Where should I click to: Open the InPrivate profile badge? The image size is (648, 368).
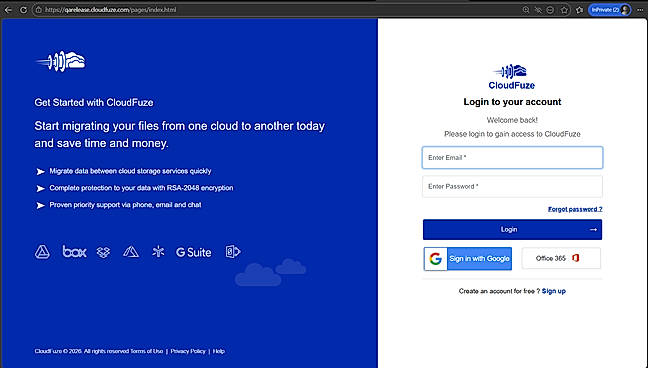tap(610, 10)
